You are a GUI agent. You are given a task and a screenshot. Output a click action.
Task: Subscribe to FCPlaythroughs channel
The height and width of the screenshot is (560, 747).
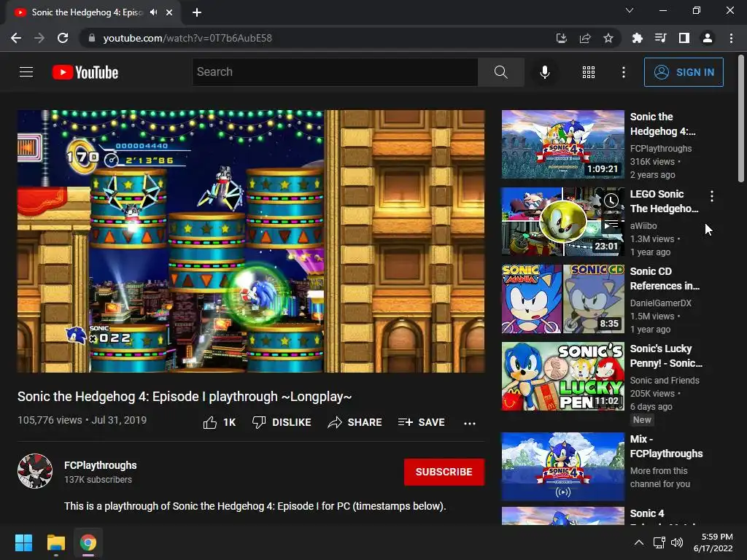(x=444, y=472)
